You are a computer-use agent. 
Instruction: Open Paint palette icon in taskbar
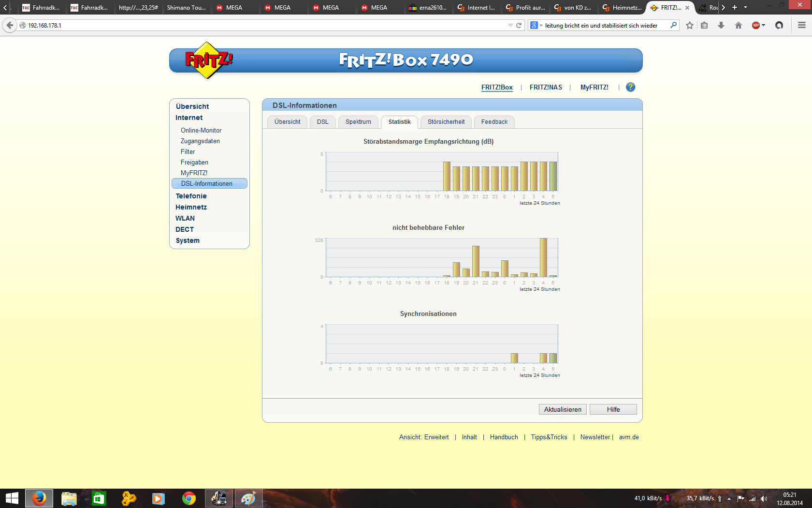pyautogui.click(x=248, y=498)
